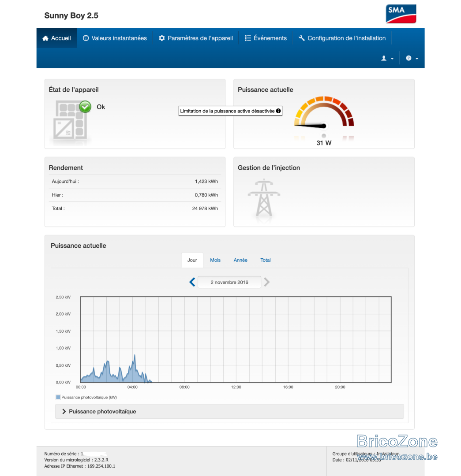Click the Total yield value 24 978 kWh
This screenshot has height=476, width=461.
pos(205,208)
